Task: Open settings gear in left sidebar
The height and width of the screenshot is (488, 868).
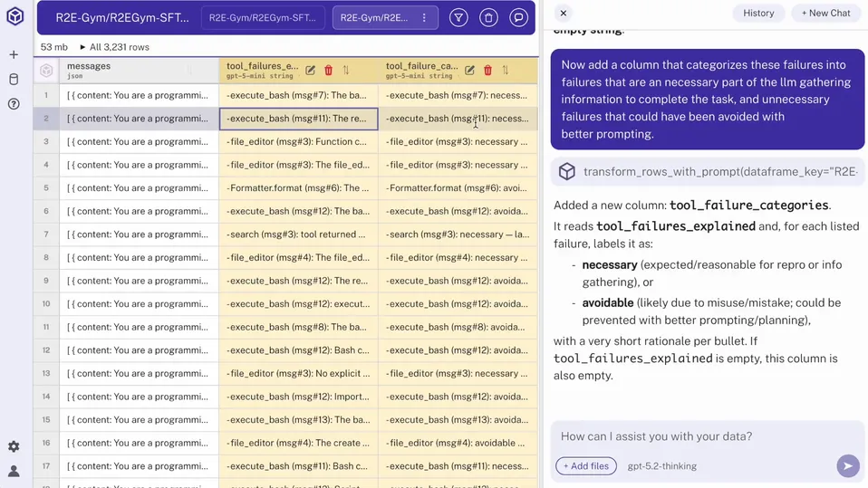Action: (x=14, y=446)
